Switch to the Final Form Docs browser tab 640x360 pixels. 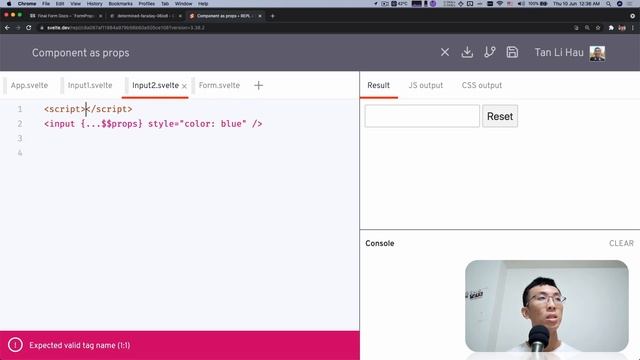(x=66, y=16)
